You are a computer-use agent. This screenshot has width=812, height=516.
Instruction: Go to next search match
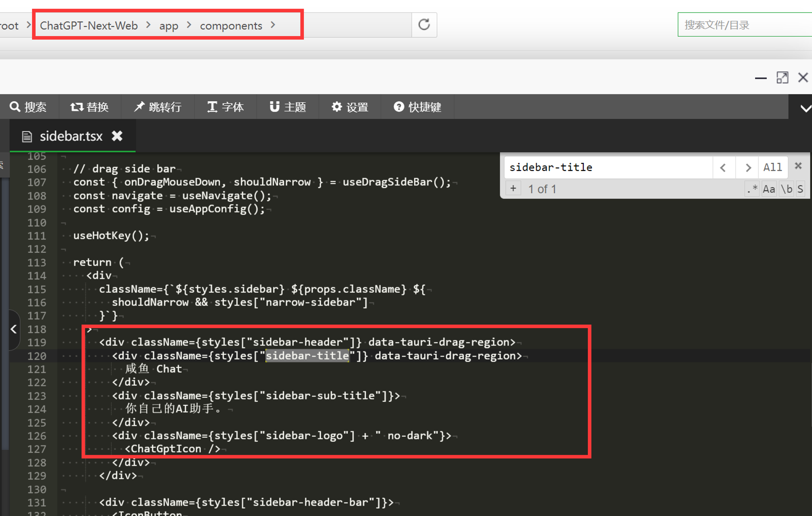[748, 167]
